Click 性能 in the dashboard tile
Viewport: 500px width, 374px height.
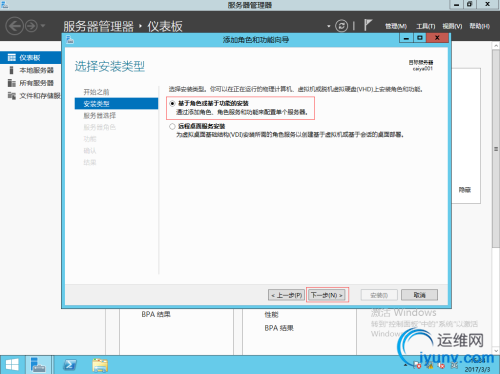click(271, 315)
